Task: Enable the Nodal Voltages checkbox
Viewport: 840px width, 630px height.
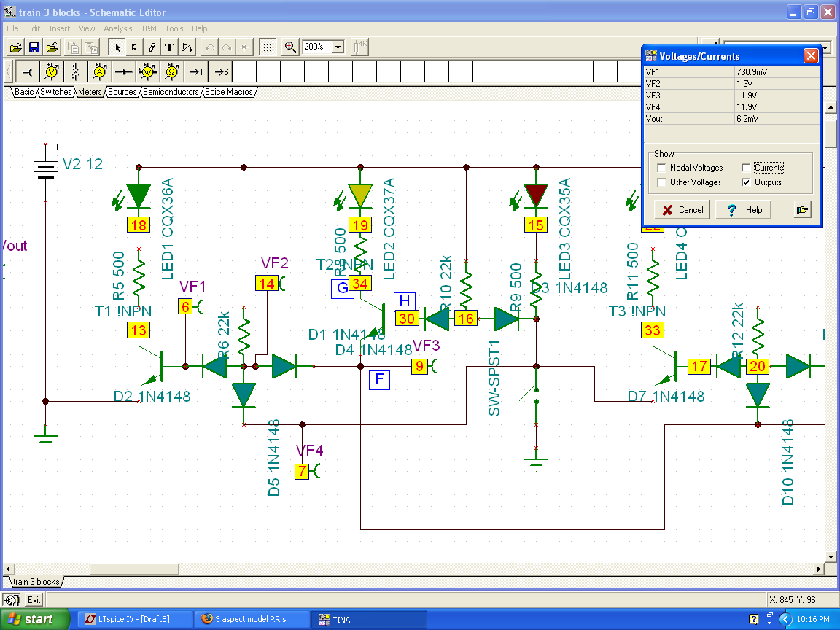Action: click(661, 168)
